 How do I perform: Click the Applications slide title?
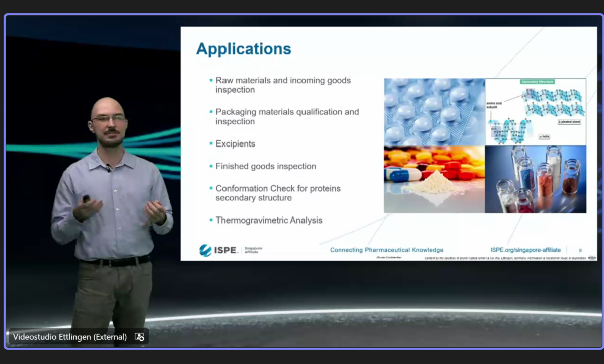244,49
